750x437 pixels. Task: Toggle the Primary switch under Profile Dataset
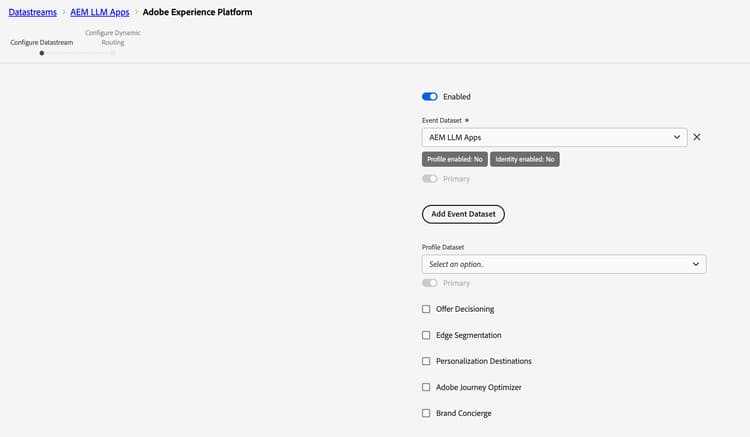coord(430,283)
